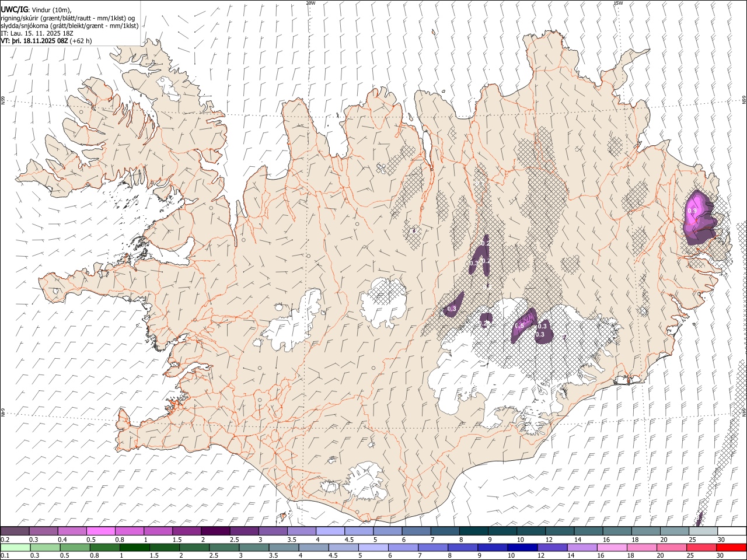Pick the grey 20 swatch in the upper scale
Image resolution: width=747 pixels, height=560 pixels.
(x=674, y=531)
